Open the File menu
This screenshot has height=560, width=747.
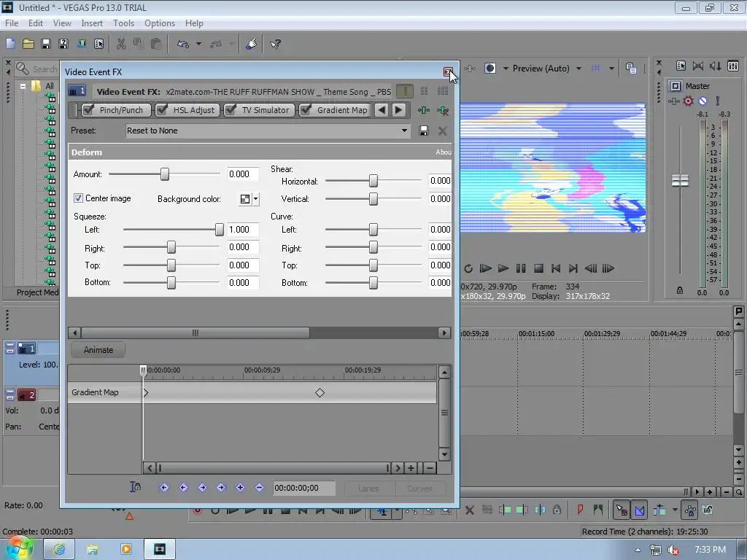(x=12, y=23)
